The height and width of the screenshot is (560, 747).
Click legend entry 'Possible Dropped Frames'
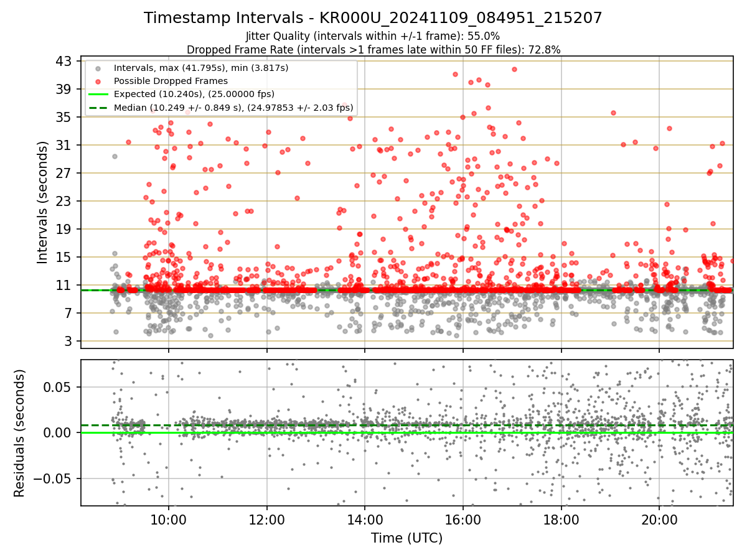[x=171, y=81]
